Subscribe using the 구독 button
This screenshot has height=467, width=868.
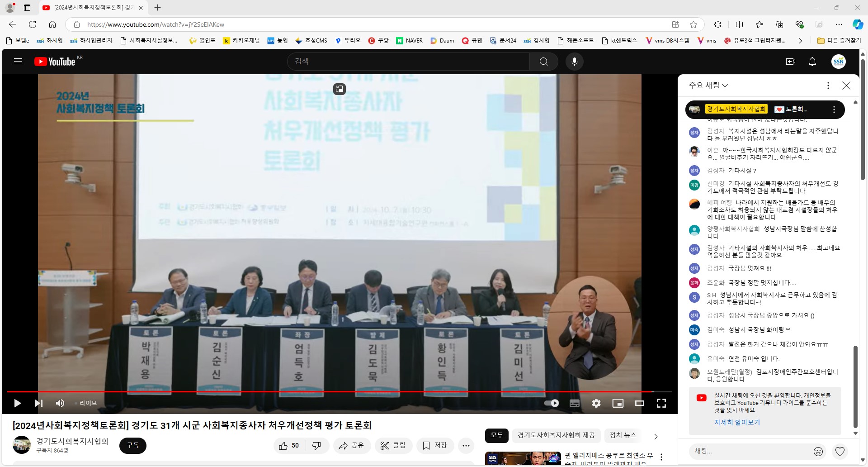[133, 446]
